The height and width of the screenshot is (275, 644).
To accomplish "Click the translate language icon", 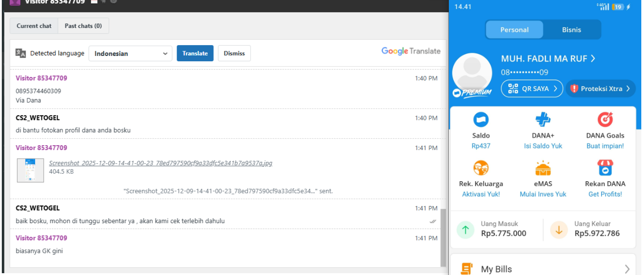I will tap(21, 53).
